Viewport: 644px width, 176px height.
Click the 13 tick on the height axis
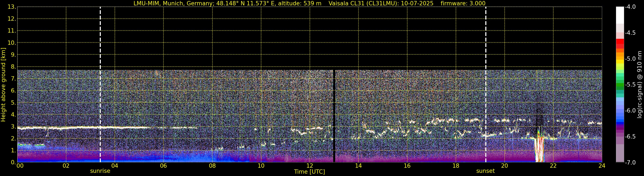click(11, 7)
